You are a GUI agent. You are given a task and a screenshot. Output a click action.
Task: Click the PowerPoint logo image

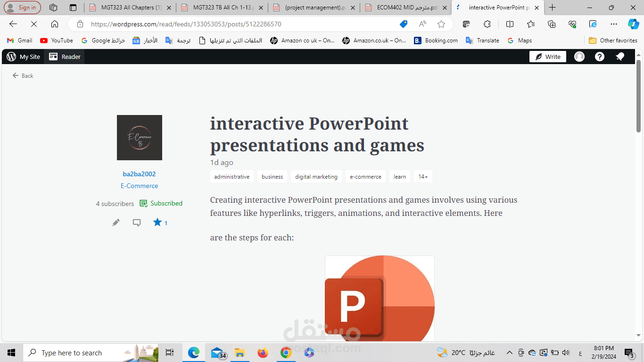tap(380, 298)
